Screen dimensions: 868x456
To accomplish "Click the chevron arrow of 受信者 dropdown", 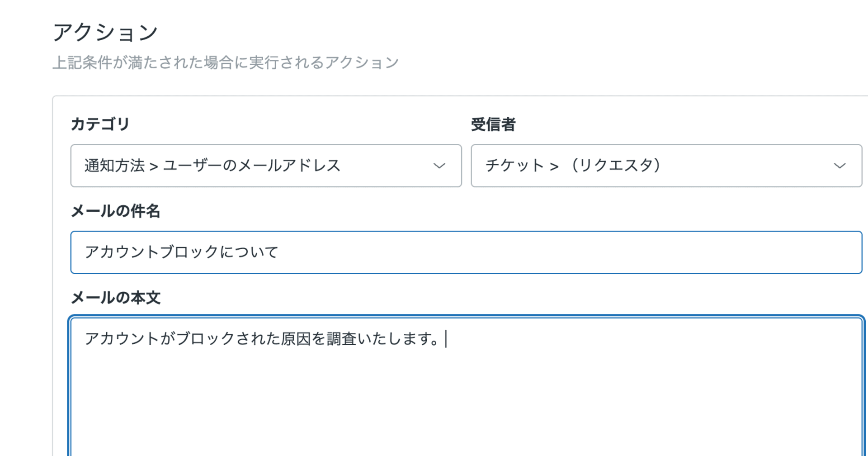I will point(840,166).
